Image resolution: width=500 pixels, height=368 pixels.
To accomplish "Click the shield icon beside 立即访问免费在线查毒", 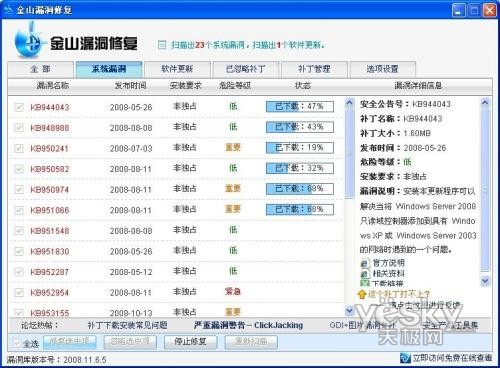I will [405, 358].
